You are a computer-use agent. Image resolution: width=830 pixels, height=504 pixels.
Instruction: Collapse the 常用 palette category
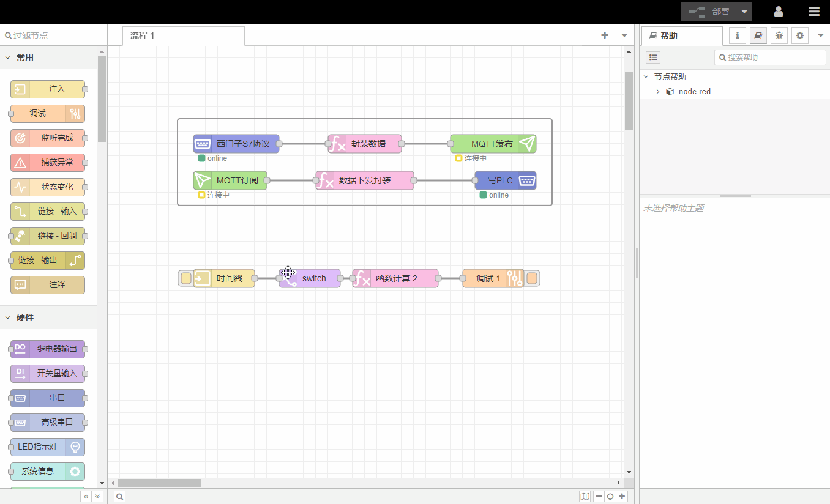click(8, 57)
